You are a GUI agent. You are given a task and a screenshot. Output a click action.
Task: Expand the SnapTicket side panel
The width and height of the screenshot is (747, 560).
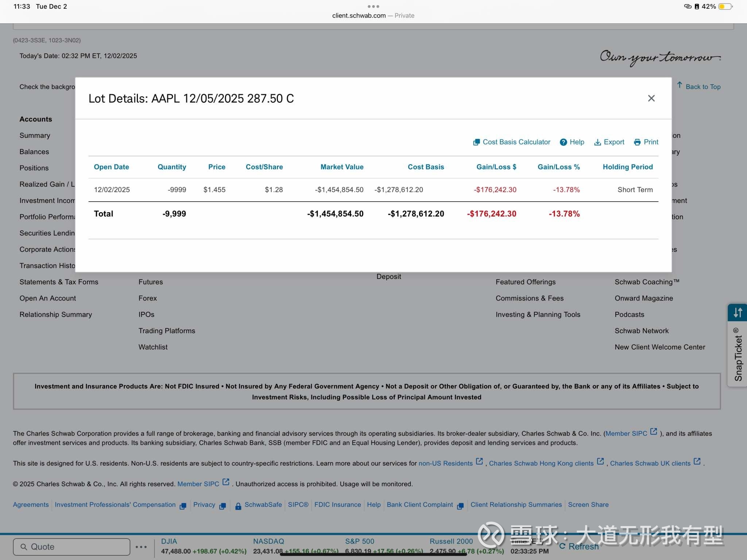738,354
